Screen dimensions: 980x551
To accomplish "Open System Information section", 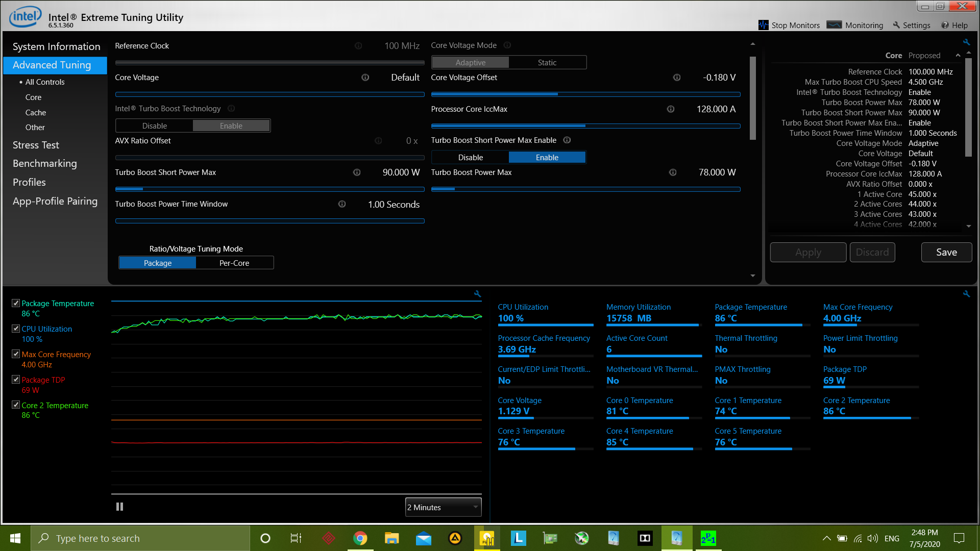I will click(x=56, y=46).
